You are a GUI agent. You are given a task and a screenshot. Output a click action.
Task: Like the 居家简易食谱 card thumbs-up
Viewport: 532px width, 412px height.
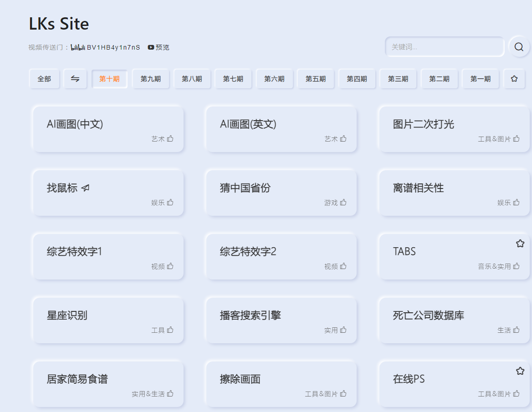(x=170, y=394)
